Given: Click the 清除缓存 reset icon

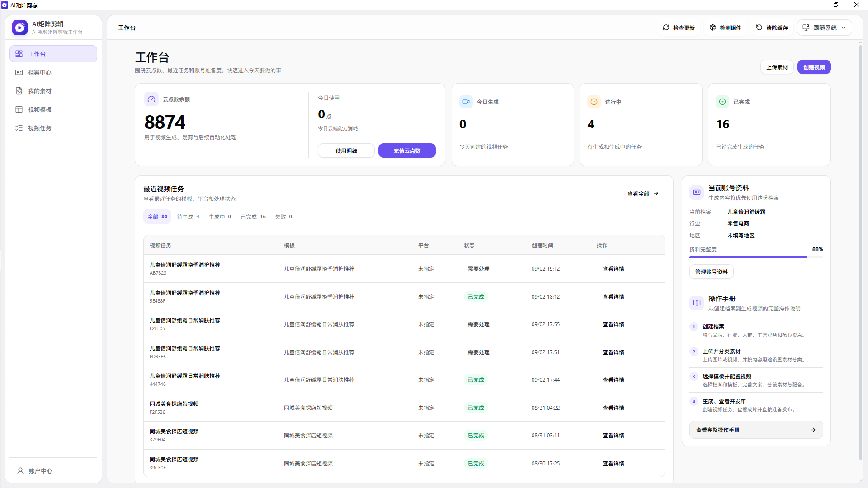Looking at the screenshot, I should pos(759,28).
